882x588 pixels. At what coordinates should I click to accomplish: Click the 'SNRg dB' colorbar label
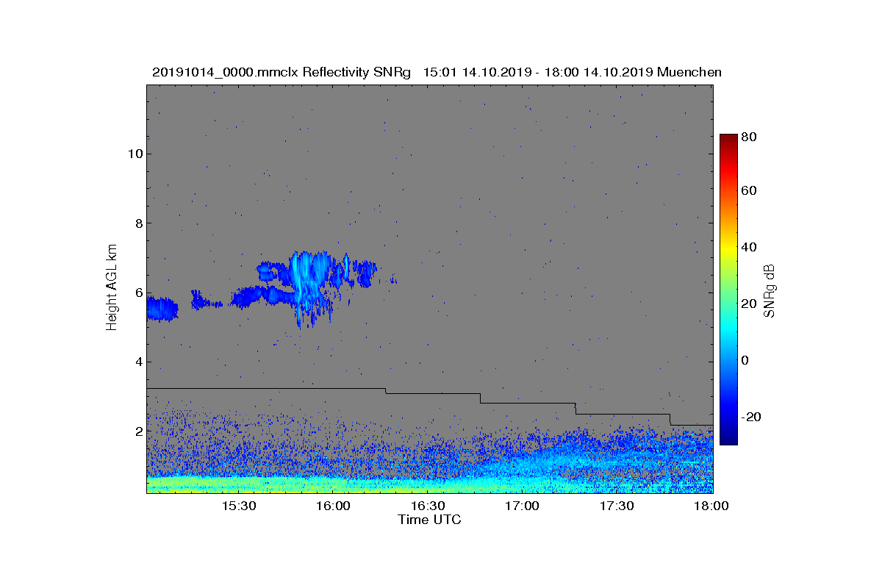[x=770, y=291]
